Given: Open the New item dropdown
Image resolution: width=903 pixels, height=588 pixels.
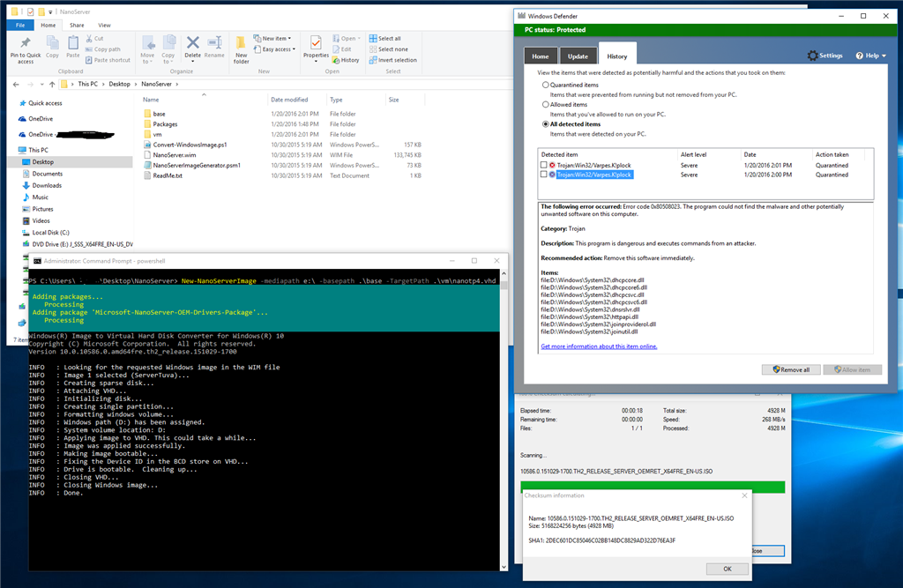Looking at the screenshot, I should click(x=272, y=39).
